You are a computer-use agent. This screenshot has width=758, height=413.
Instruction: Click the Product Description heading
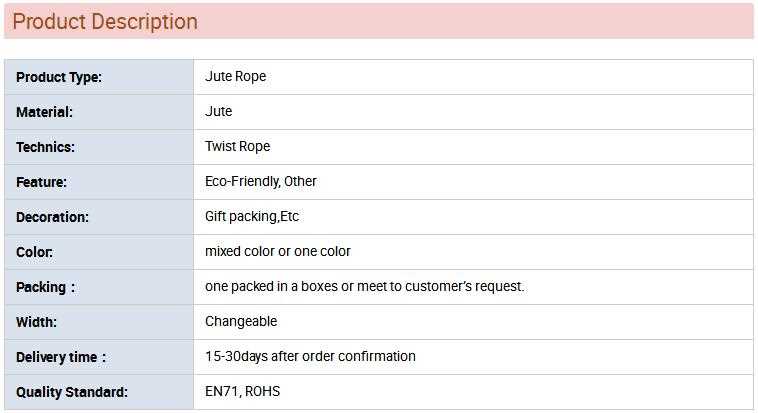(105, 22)
